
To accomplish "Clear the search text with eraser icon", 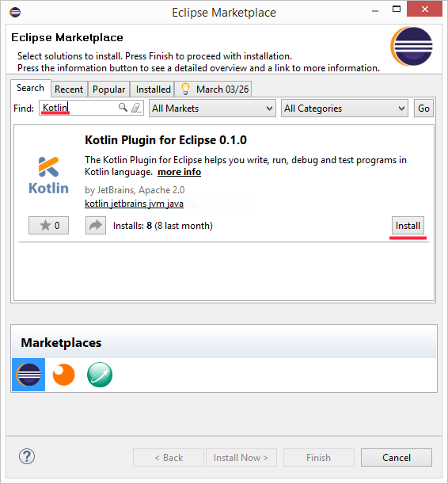I will 136,108.
